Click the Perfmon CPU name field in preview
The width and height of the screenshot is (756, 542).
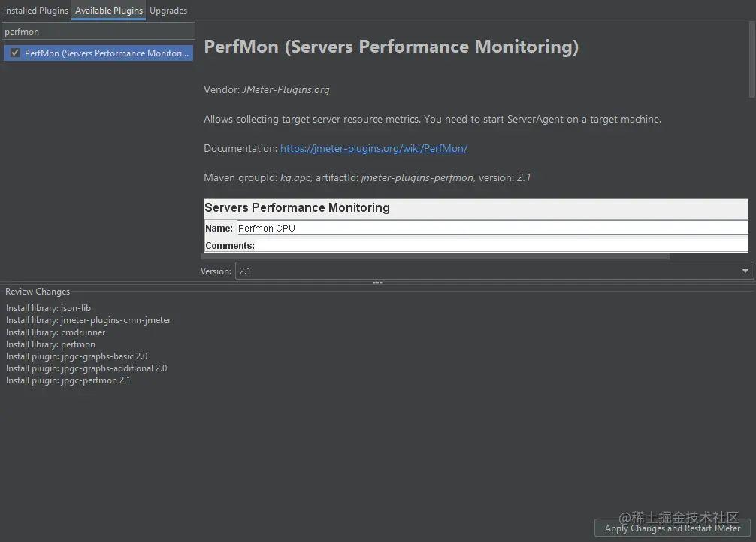point(492,228)
